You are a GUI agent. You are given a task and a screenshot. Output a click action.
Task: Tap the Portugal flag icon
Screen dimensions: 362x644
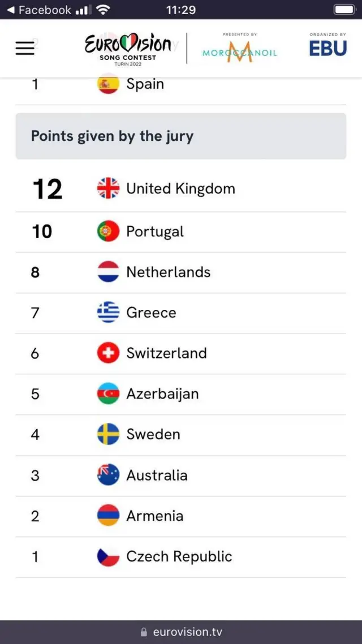pyautogui.click(x=108, y=231)
